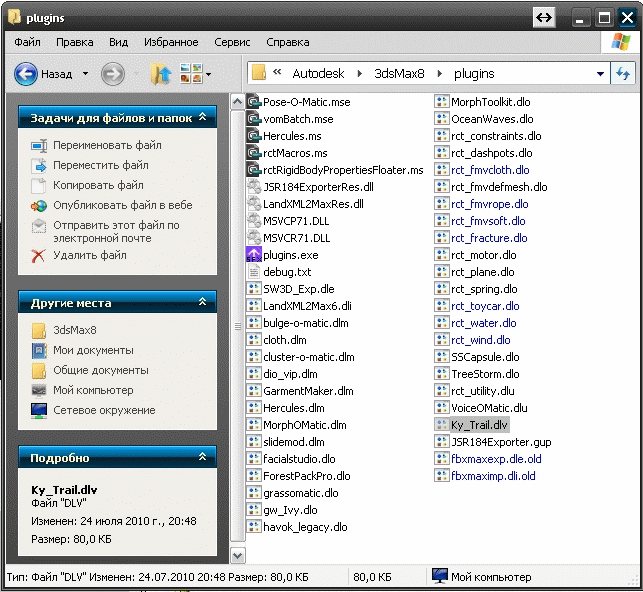The height and width of the screenshot is (592, 643).
Task: Go up one folder level
Action: pyautogui.click(x=161, y=74)
